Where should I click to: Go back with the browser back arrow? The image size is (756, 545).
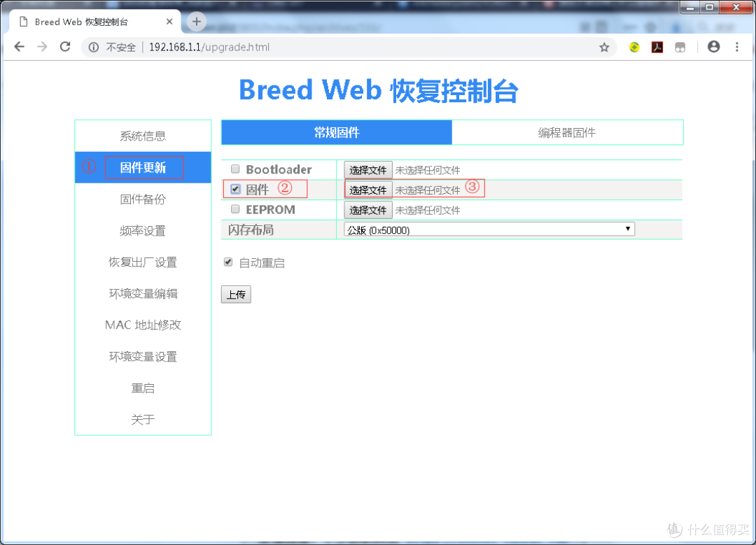pos(20,47)
